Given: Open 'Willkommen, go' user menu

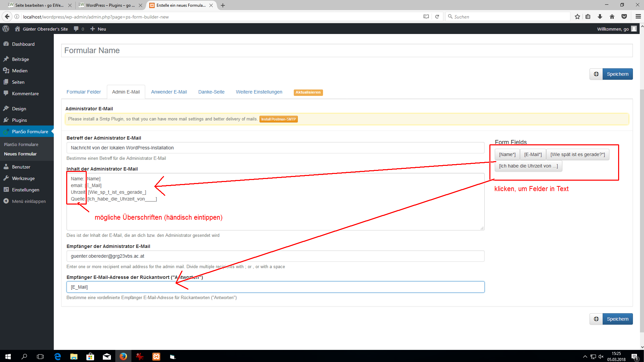Looking at the screenshot, I should coord(617,29).
